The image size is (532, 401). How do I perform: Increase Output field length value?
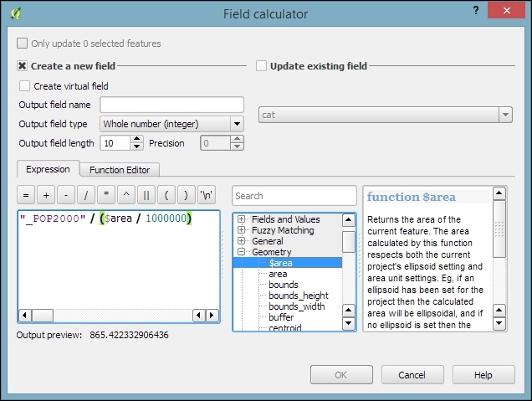[136, 139]
